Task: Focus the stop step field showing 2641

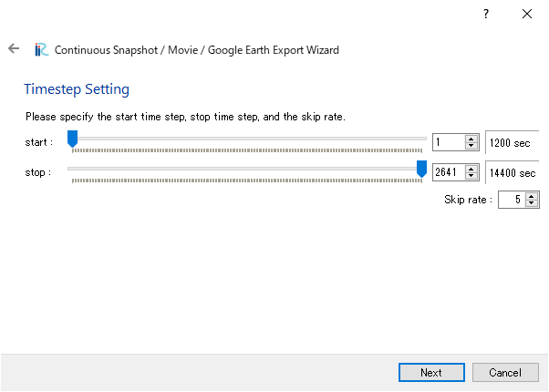Action: (449, 172)
